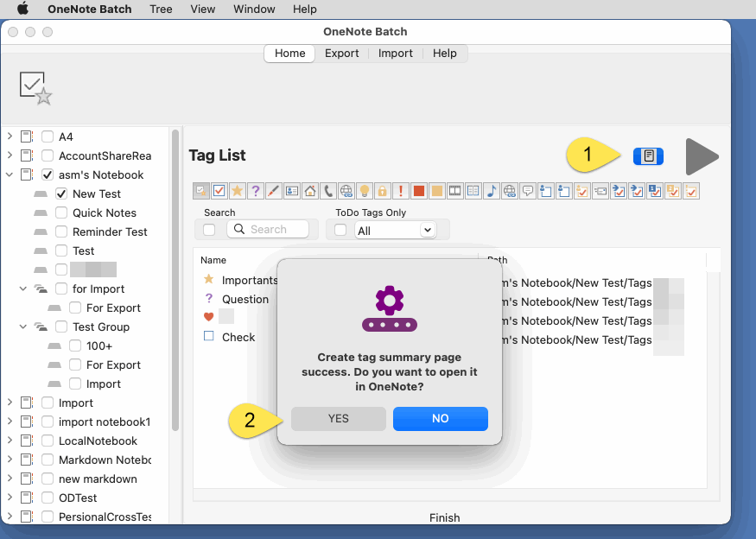Pick the Idea lightbulb tag filter
The image size is (756, 539).
364,190
